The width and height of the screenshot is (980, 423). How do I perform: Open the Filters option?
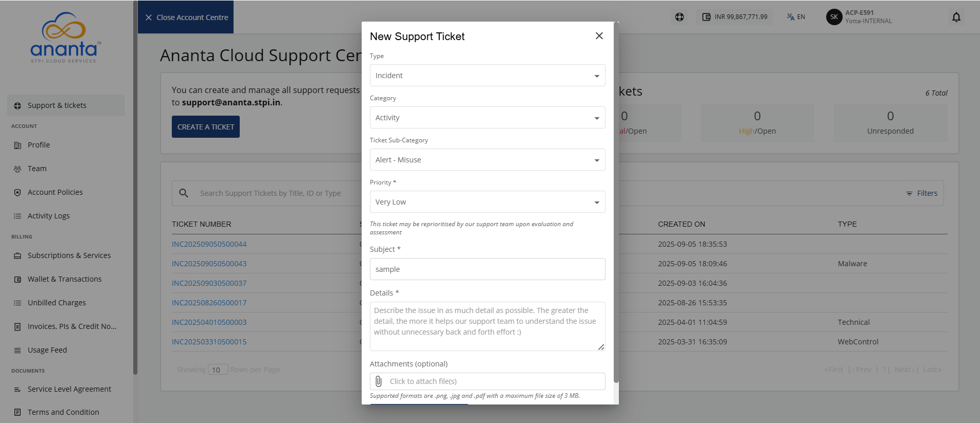pos(922,193)
